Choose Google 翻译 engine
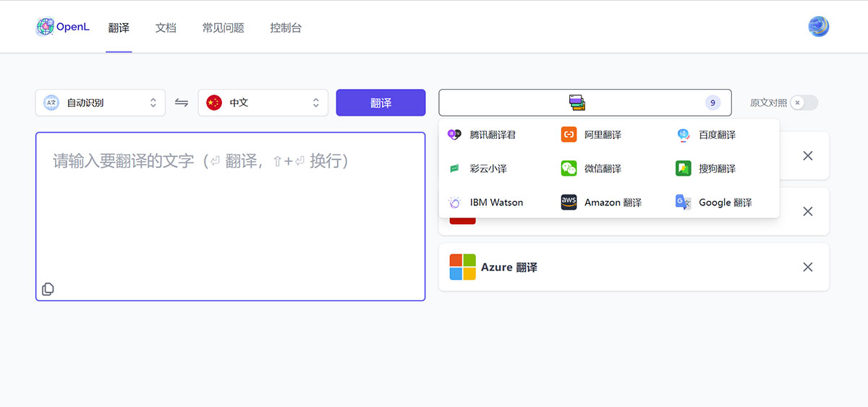The height and width of the screenshot is (407, 868). (724, 202)
